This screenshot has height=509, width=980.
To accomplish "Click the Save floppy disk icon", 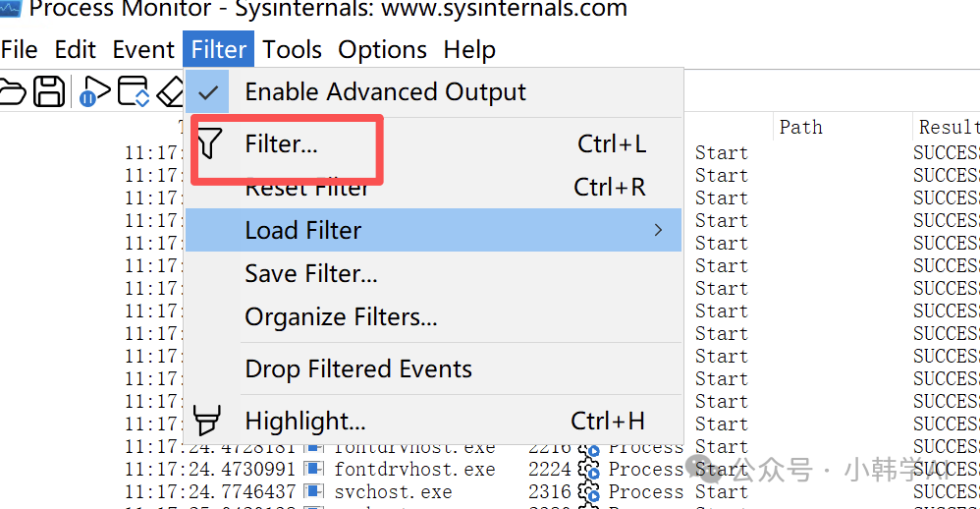I will (49, 92).
